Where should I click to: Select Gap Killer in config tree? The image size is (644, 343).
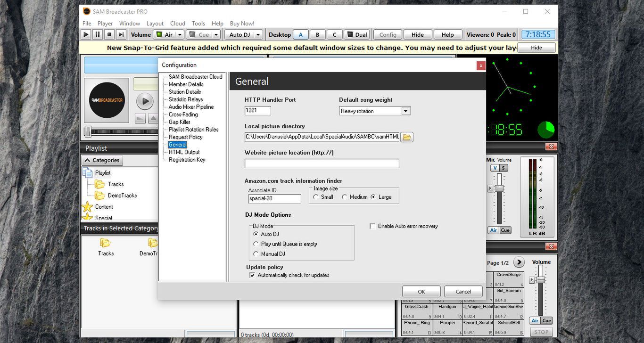(x=179, y=122)
